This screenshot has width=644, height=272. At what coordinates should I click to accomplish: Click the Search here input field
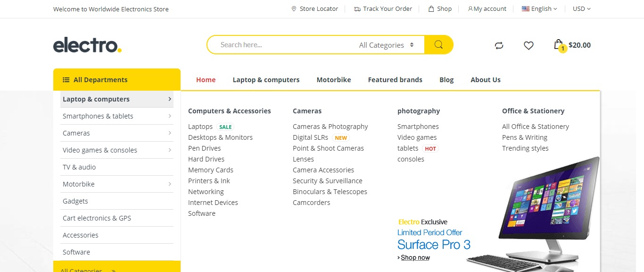[283, 45]
